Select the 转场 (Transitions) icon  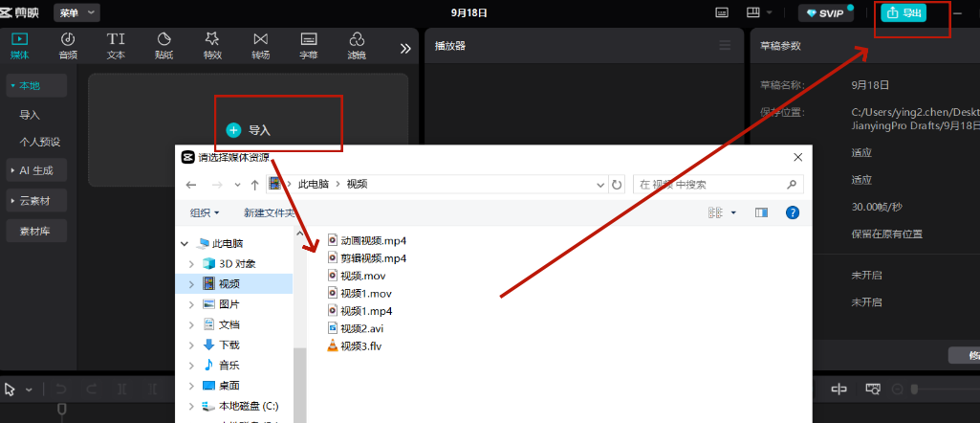point(260,44)
